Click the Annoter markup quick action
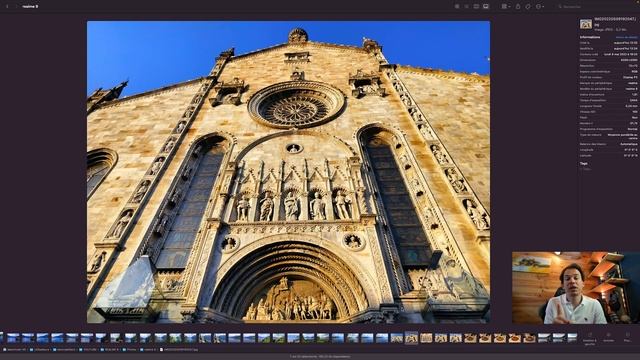This screenshot has width=640, height=360. tap(609, 337)
